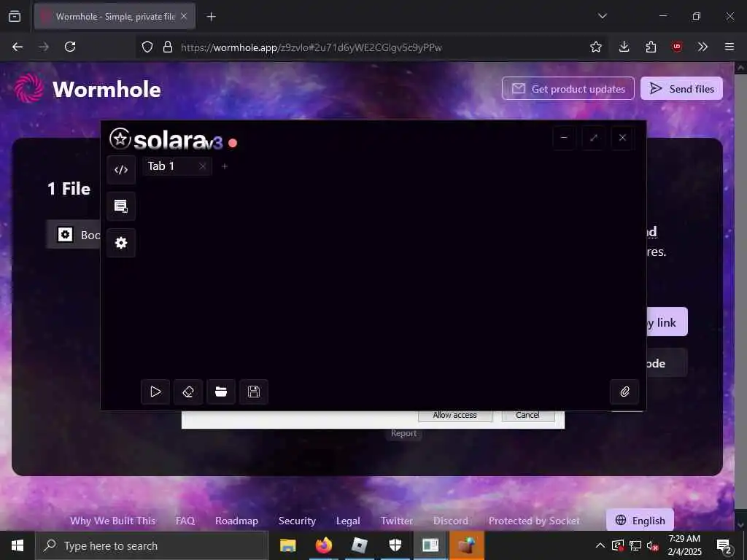Open Why We Built This link

click(113, 521)
